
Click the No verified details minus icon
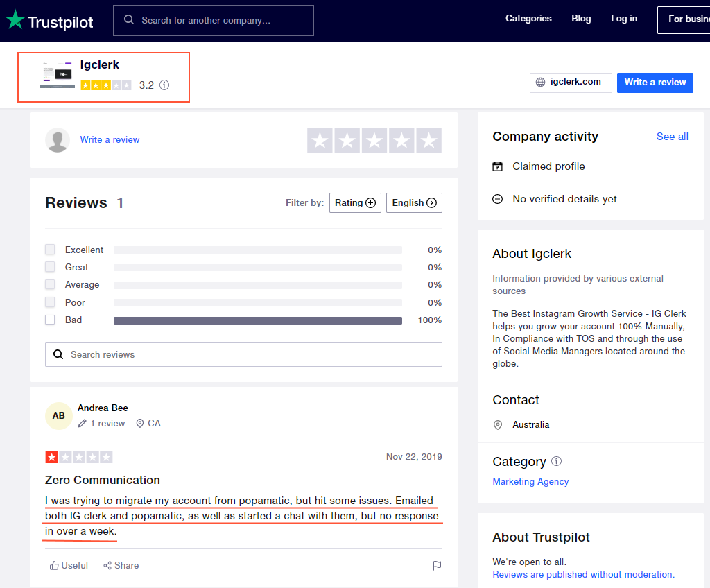coord(498,199)
